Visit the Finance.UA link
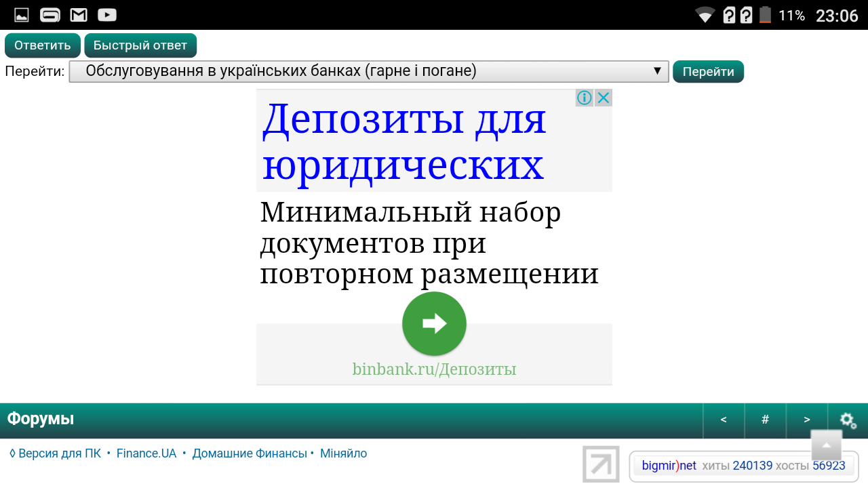This screenshot has height=488, width=868. (146, 453)
